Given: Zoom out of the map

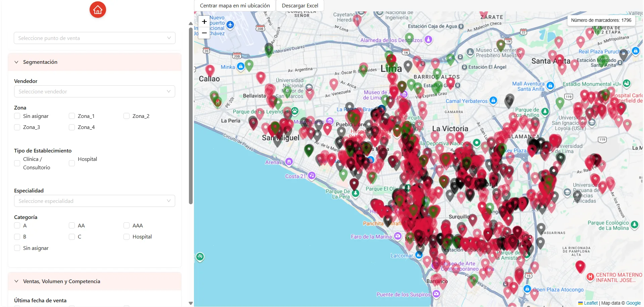Looking at the screenshot, I should tap(204, 33).
